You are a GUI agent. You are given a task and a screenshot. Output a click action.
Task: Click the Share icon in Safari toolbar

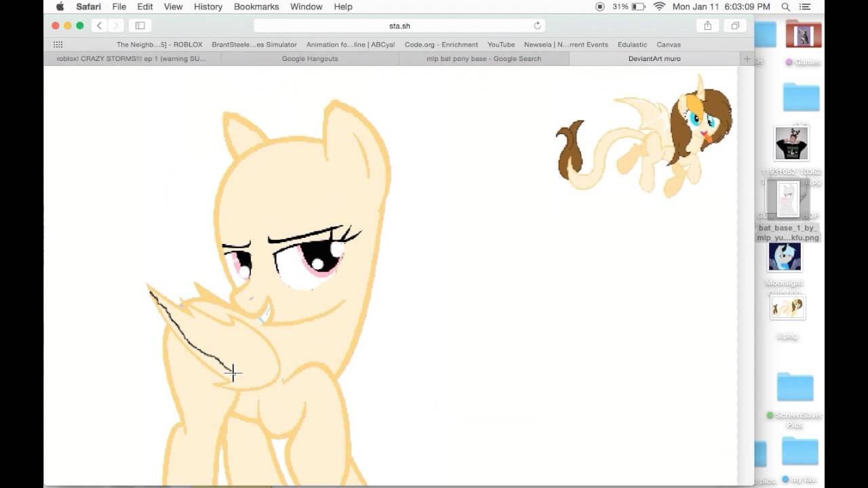(707, 26)
